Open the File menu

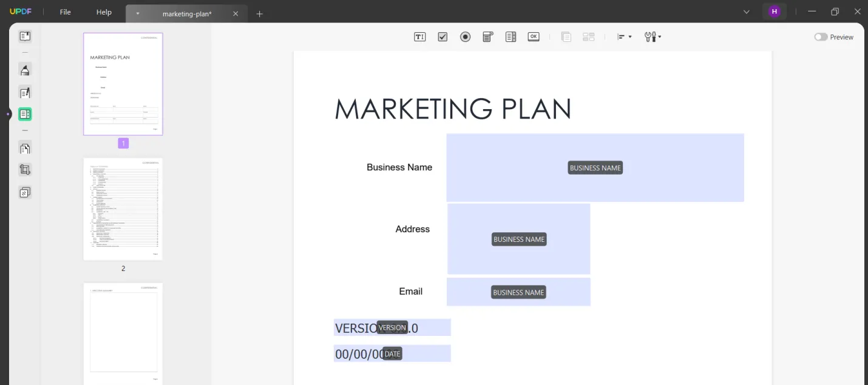(x=65, y=12)
